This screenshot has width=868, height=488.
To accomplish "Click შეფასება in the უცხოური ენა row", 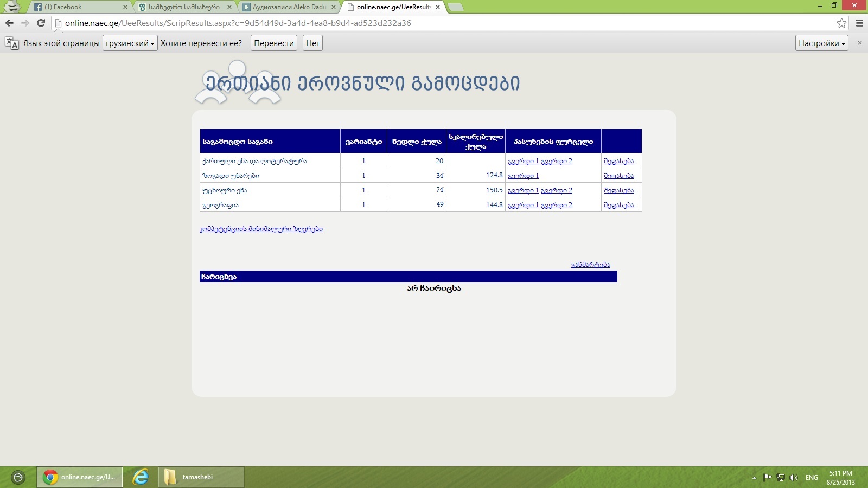I will pyautogui.click(x=618, y=190).
